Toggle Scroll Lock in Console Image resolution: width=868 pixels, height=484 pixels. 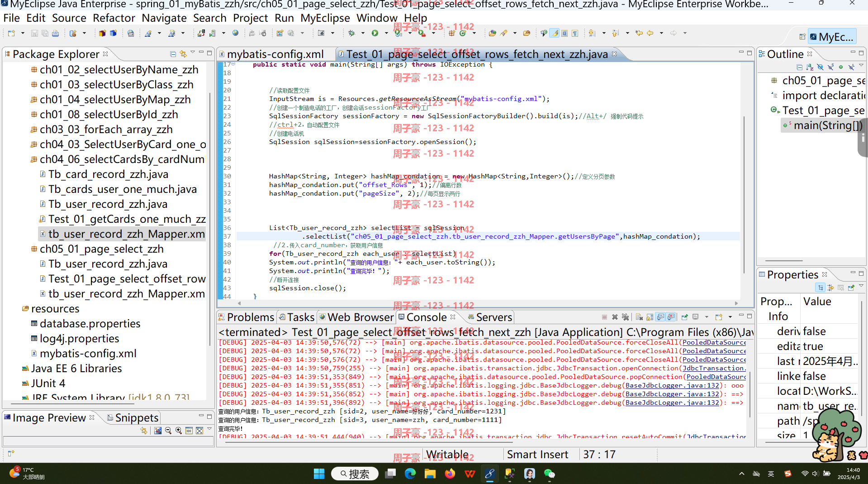(x=650, y=317)
